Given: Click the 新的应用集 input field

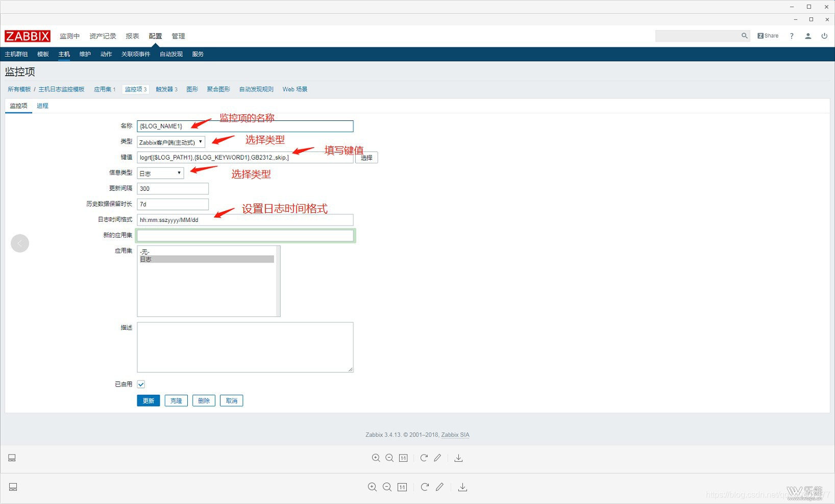Looking at the screenshot, I should [x=245, y=236].
